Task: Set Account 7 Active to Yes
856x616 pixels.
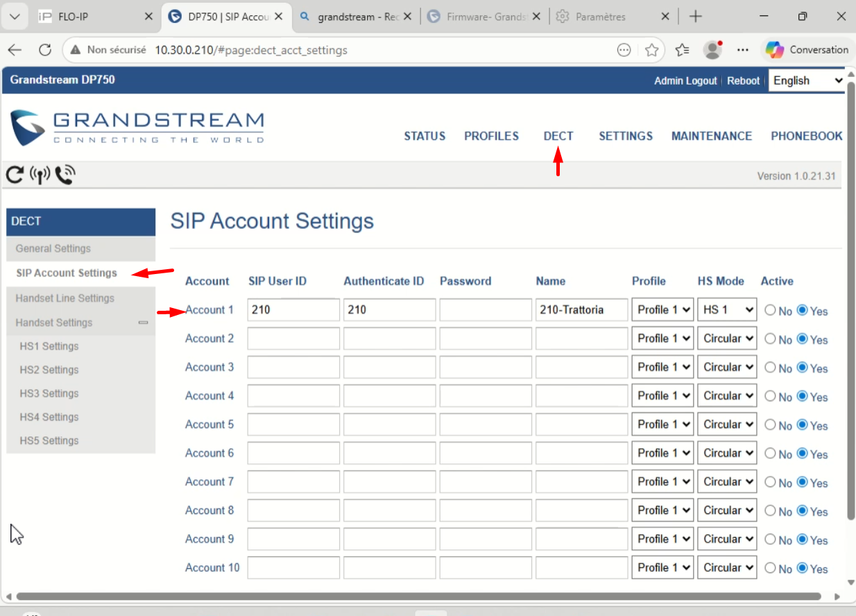Action: (803, 482)
